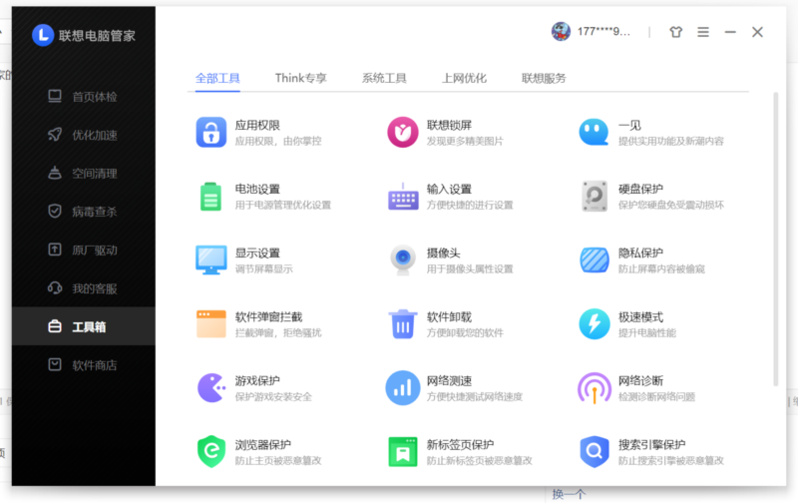Click the 极速模式 lightning icon
The image size is (798, 503).
click(594, 324)
